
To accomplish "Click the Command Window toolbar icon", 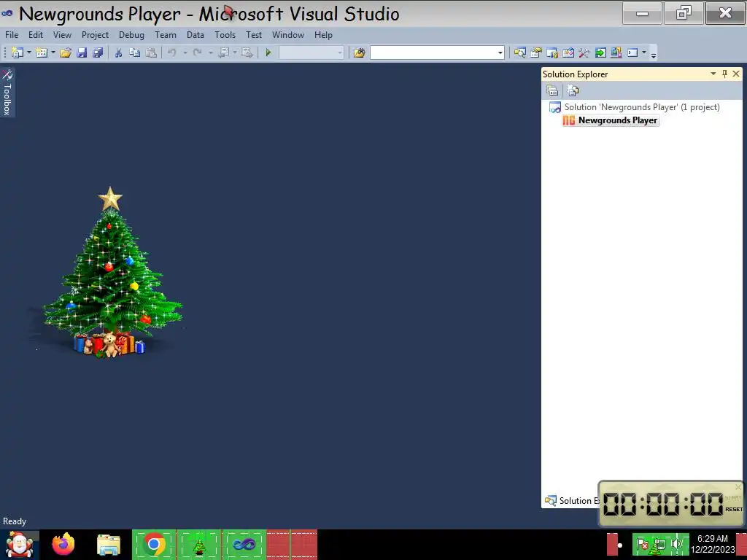I will [x=632, y=52].
